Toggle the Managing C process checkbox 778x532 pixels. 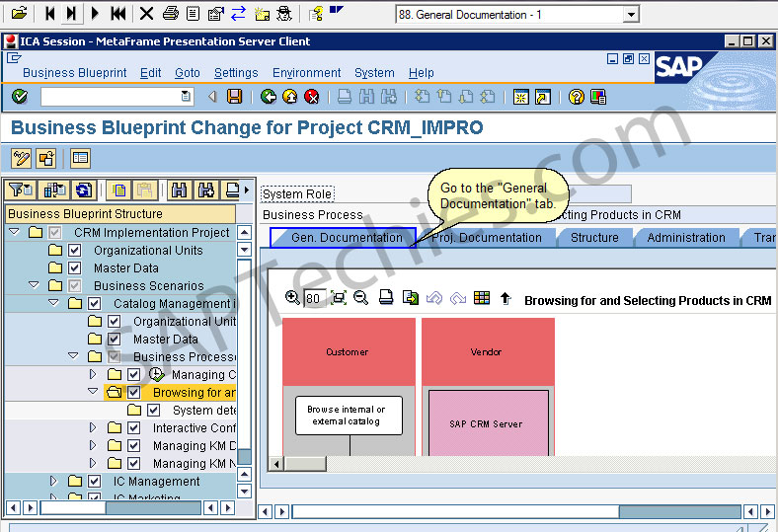[133, 375]
